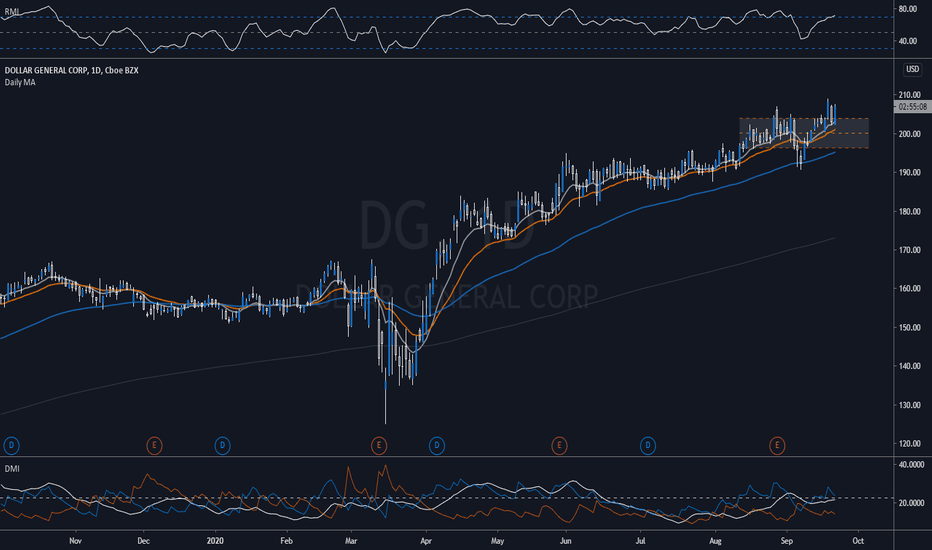Click the 180.00 price axis label
This screenshot has width=932, height=550.
(909, 211)
